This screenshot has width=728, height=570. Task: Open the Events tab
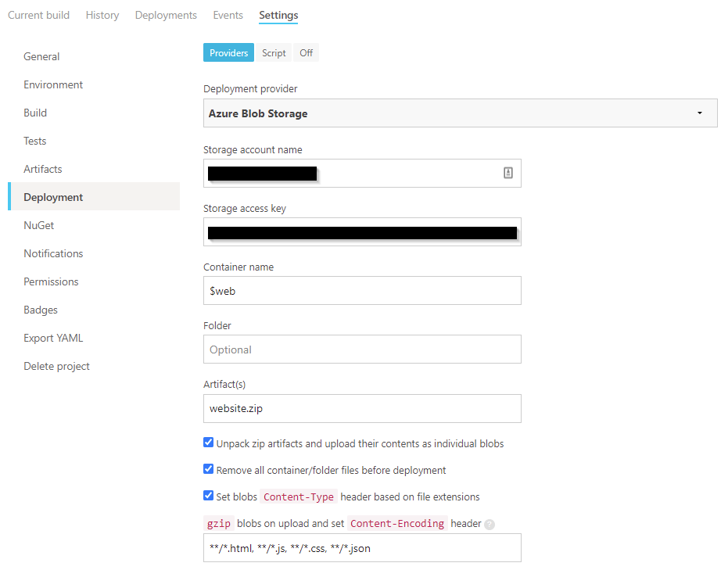[x=228, y=15]
